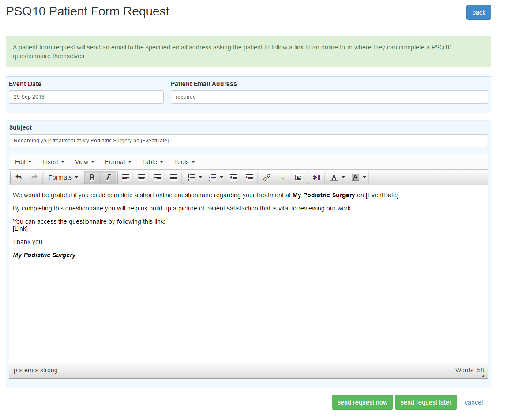Open the Formats dropdown

click(63, 177)
